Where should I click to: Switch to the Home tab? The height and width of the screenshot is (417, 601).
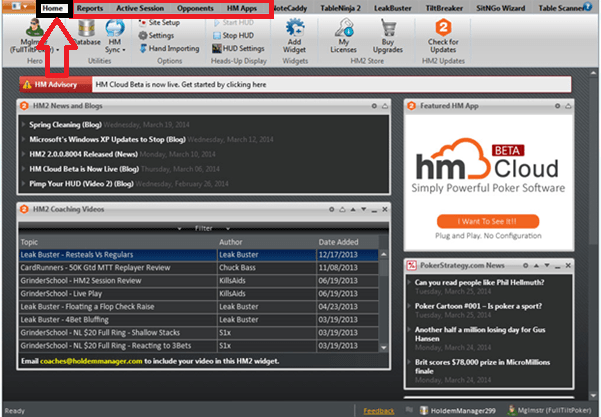(x=53, y=8)
